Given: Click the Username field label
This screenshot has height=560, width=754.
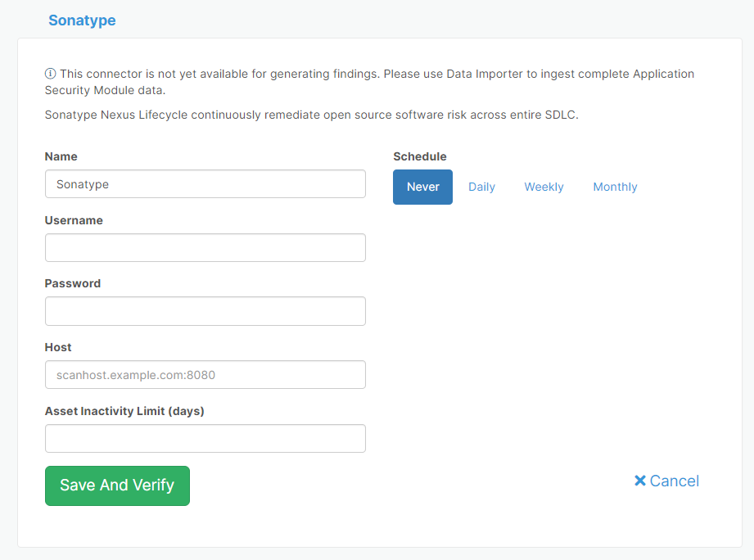Looking at the screenshot, I should 74,220.
